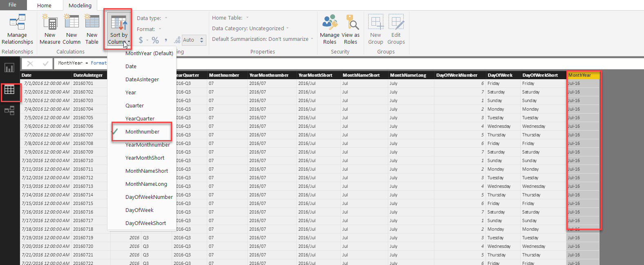Click the Q3 cell in 20160720 row
This screenshot has width=644, height=265.
(157, 246)
